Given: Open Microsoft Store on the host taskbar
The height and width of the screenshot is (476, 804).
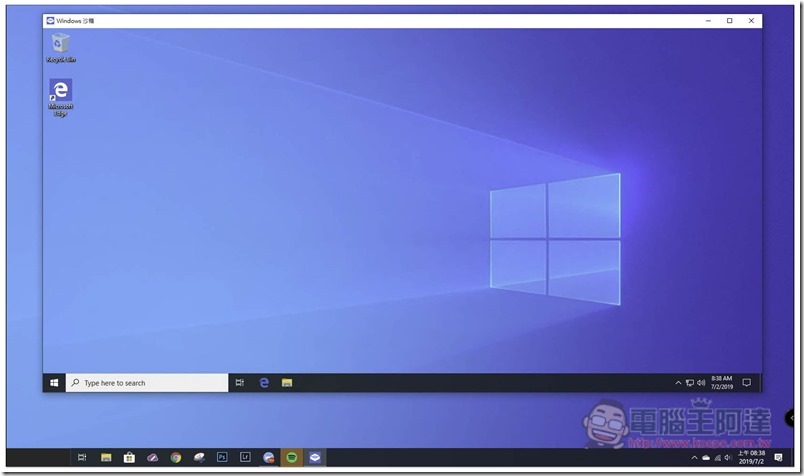Looking at the screenshot, I should 129,457.
